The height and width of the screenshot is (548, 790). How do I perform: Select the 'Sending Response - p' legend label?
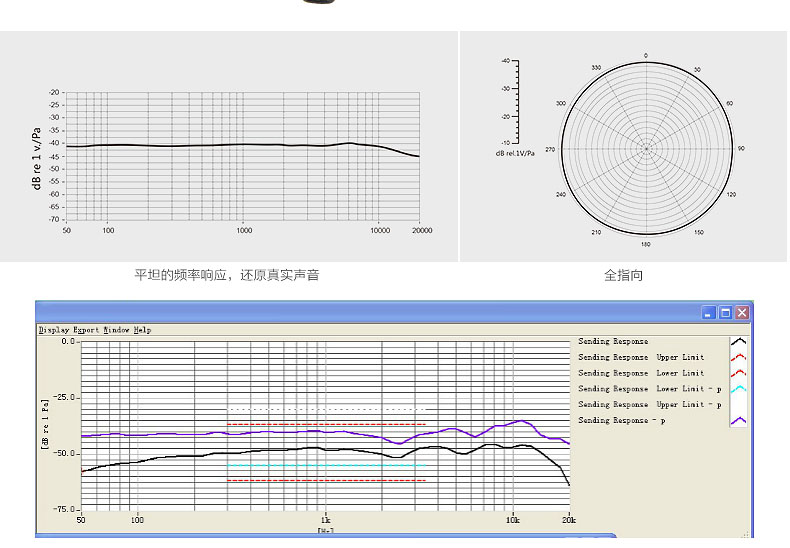[x=620, y=421]
